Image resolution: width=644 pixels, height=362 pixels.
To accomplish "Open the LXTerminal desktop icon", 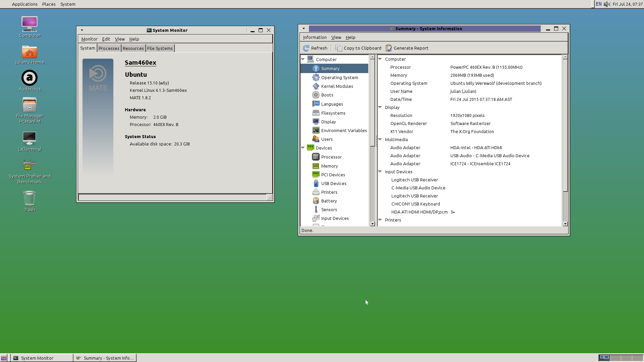I will pos(30,138).
